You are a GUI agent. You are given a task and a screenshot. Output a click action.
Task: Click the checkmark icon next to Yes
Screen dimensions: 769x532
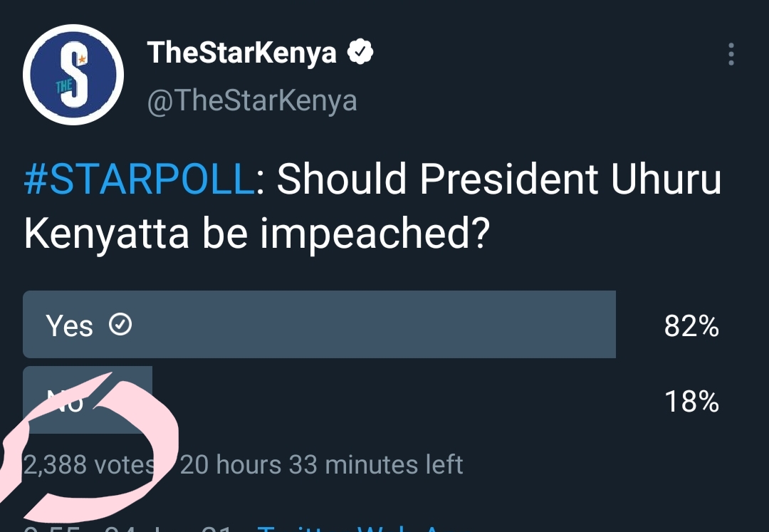pyautogui.click(x=120, y=325)
